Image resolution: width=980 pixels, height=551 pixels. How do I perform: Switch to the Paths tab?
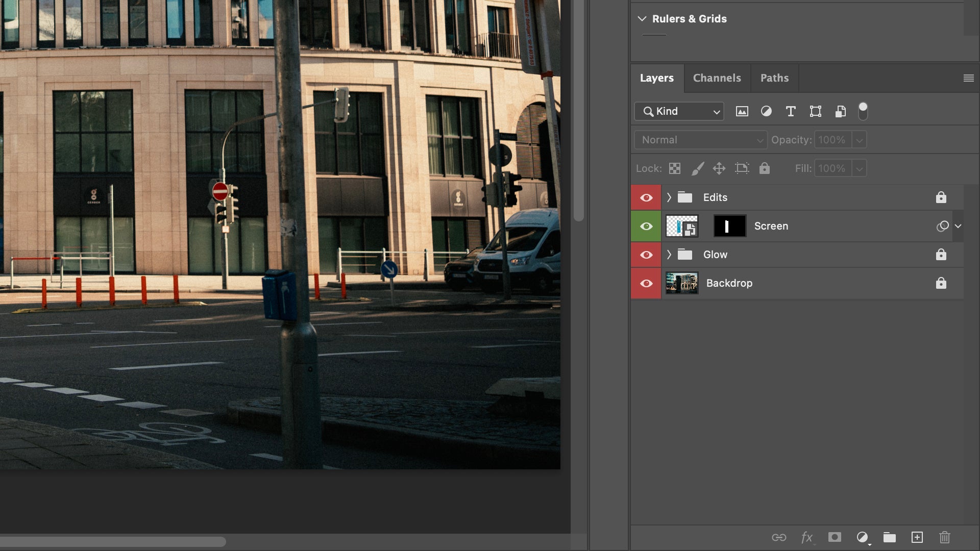774,78
